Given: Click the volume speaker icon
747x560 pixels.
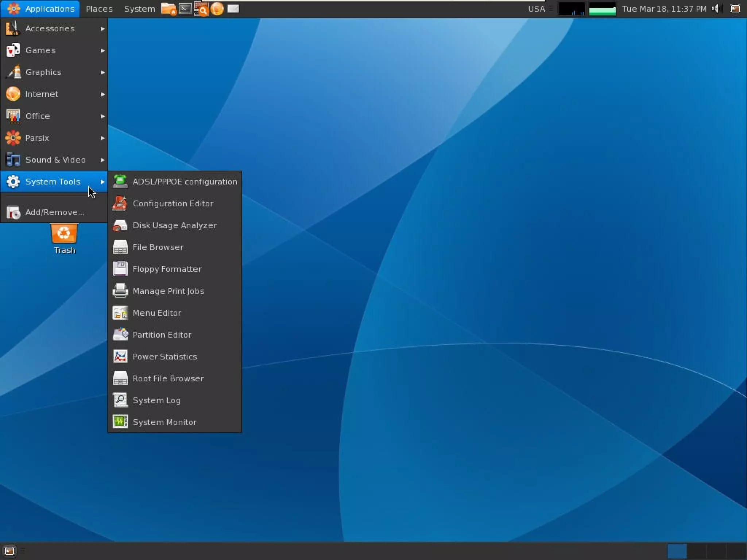Looking at the screenshot, I should click(716, 9).
